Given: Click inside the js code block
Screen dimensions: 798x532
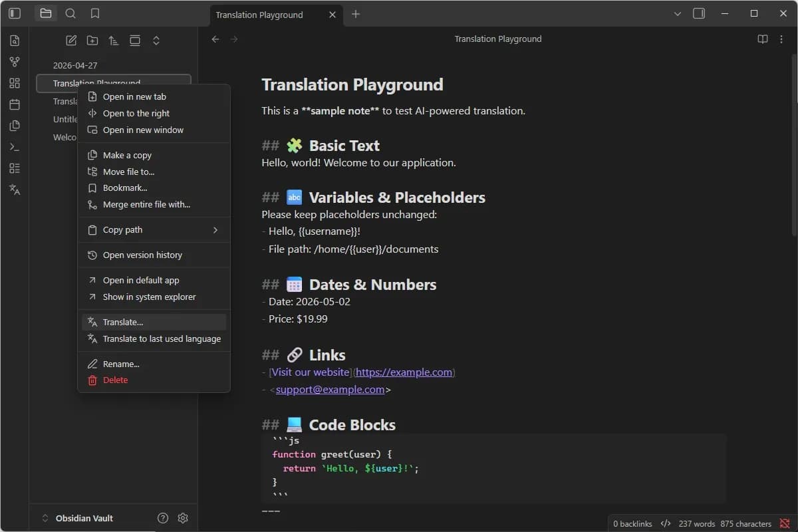Looking at the screenshot, I should [493, 469].
